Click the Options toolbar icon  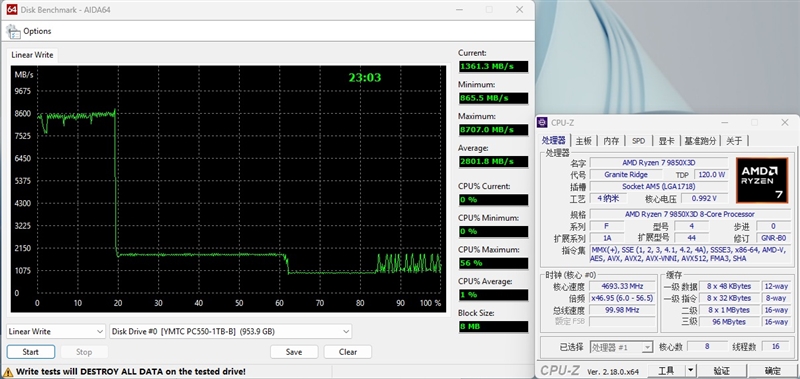pyautogui.click(x=13, y=31)
